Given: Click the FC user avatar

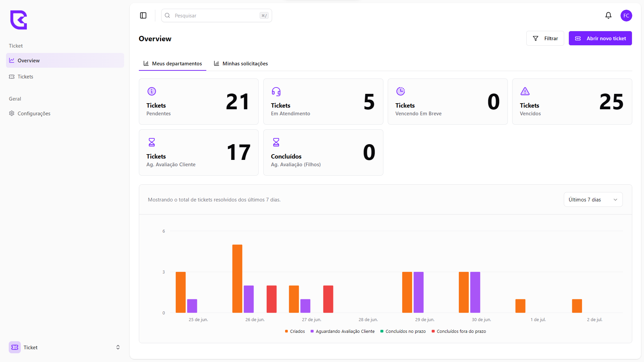Looking at the screenshot, I should tap(626, 15).
